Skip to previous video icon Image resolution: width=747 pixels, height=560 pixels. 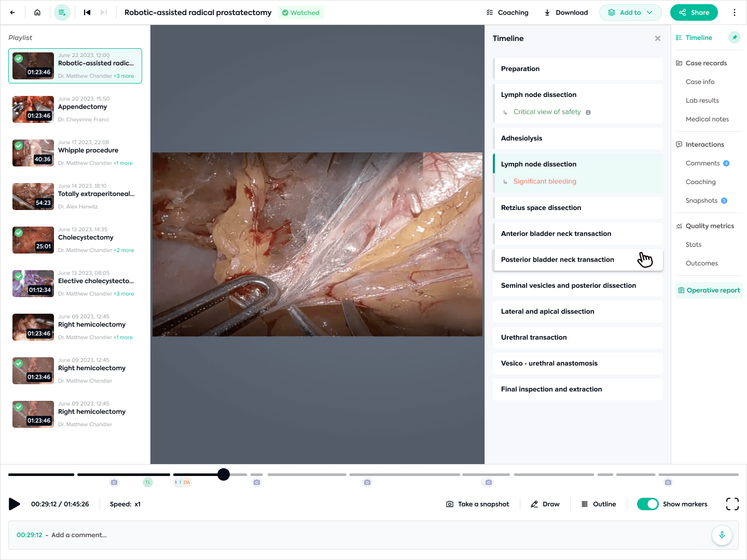pyautogui.click(x=87, y=12)
